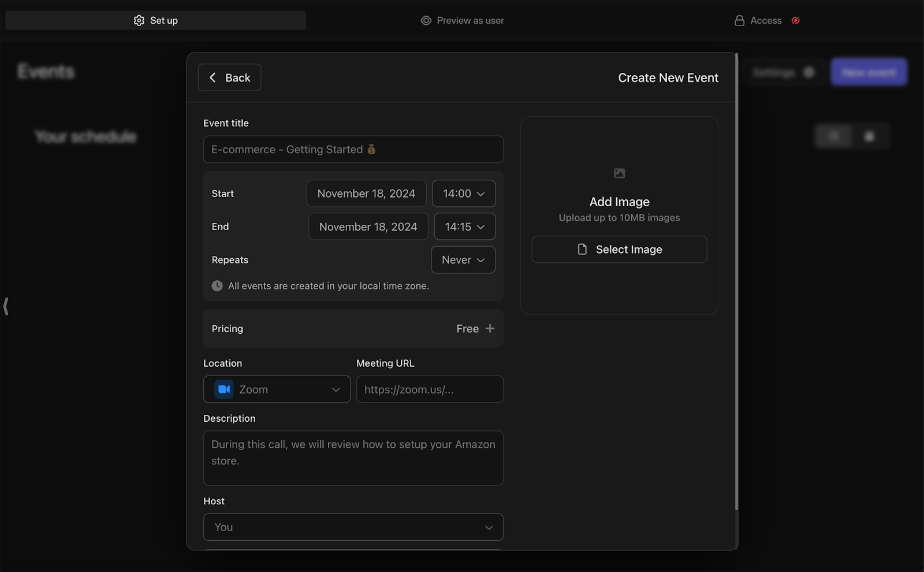Click the red hidden-eye icon beside Access
924x572 pixels.
pyautogui.click(x=796, y=20)
